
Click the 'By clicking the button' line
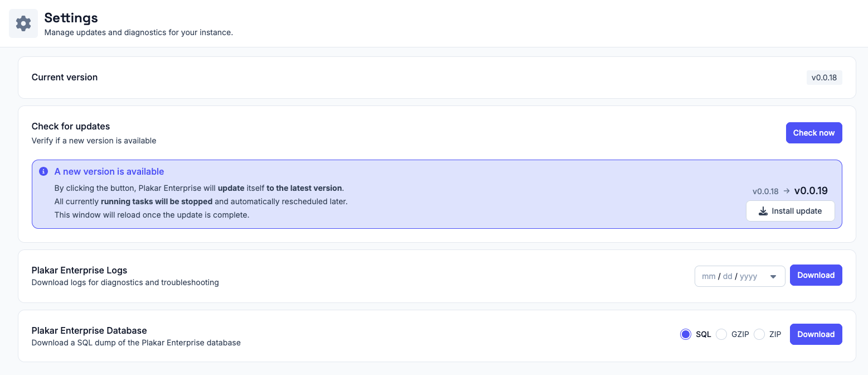tap(199, 187)
